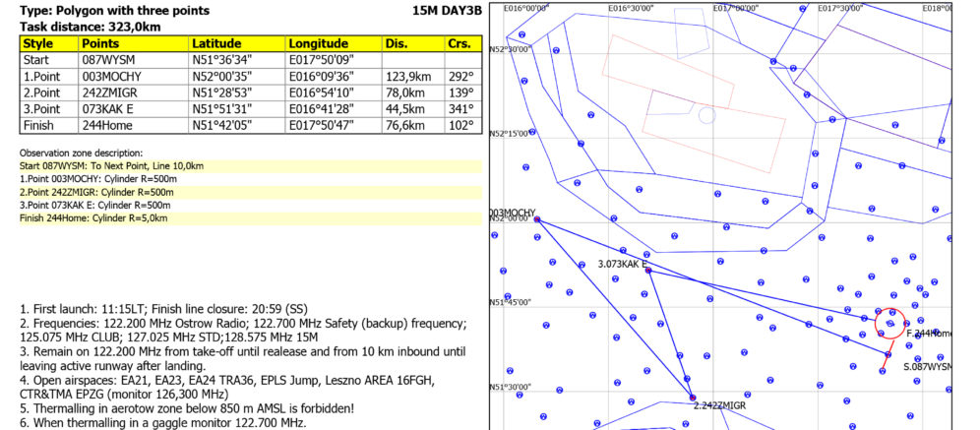Click the S.087WYSM start point marker
The image size is (980, 430).
pyautogui.click(x=888, y=354)
